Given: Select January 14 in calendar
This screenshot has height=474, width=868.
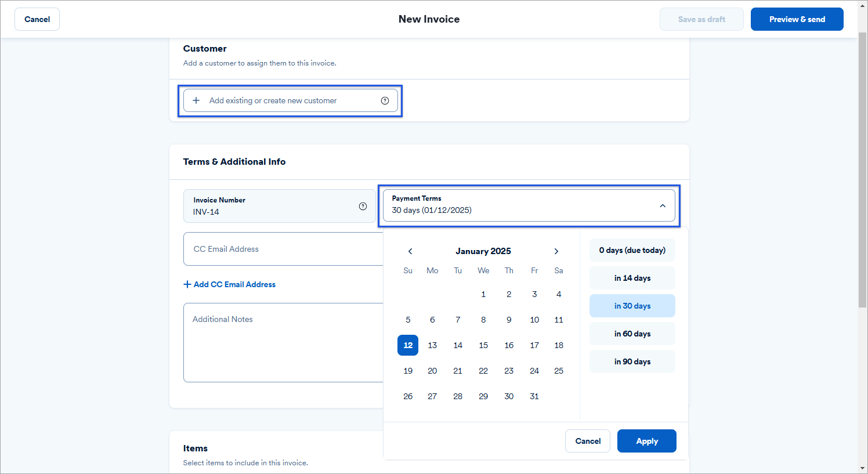Looking at the screenshot, I should click(x=458, y=345).
